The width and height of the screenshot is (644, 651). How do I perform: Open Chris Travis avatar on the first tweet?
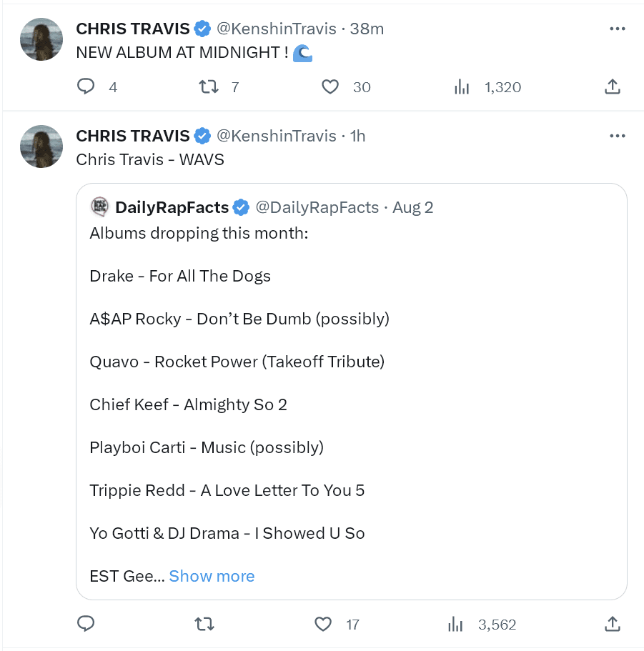pos(41,39)
